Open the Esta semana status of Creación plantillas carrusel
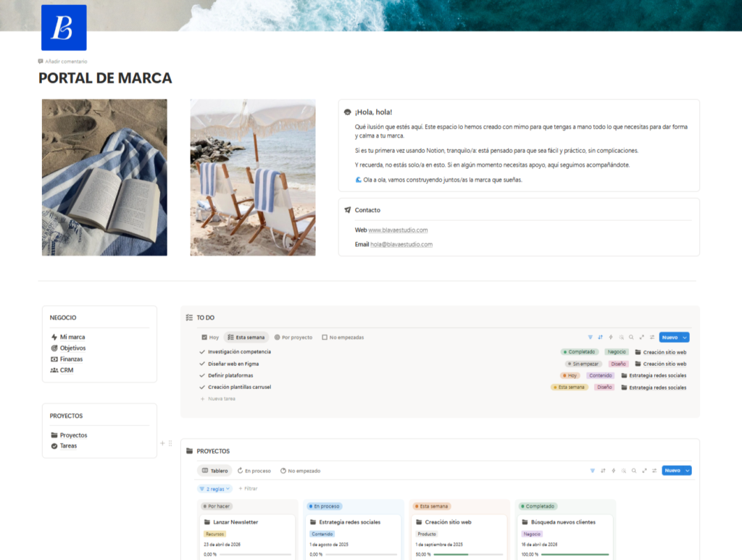Viewport: 742px width, 560px height. [x=570, y=387]
